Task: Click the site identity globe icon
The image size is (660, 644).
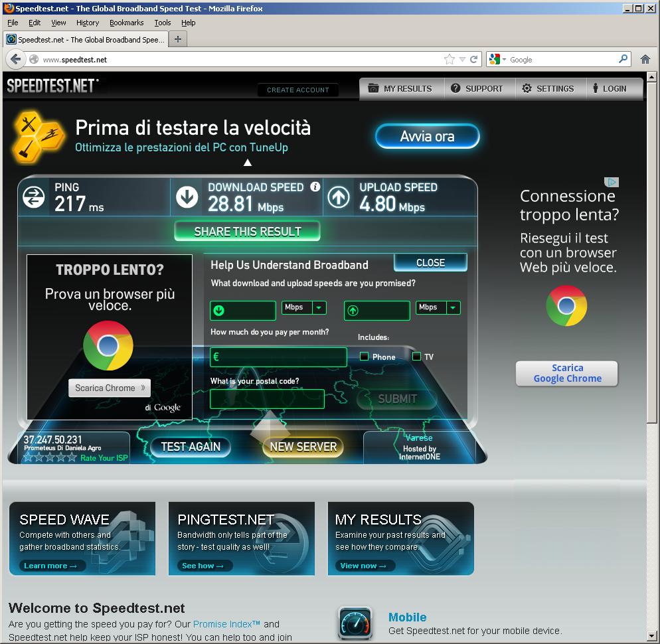Action: [x=34, y=59]
